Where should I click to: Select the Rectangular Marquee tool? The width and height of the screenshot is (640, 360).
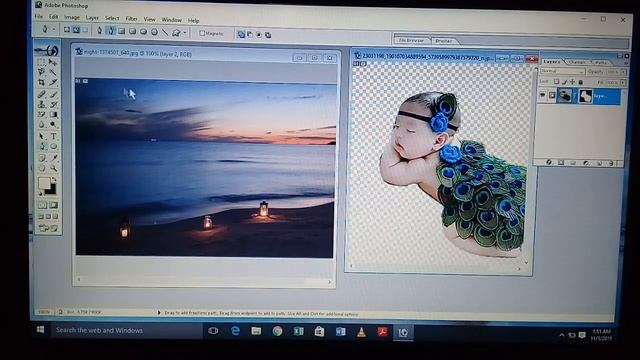click(x=42, y=62)
